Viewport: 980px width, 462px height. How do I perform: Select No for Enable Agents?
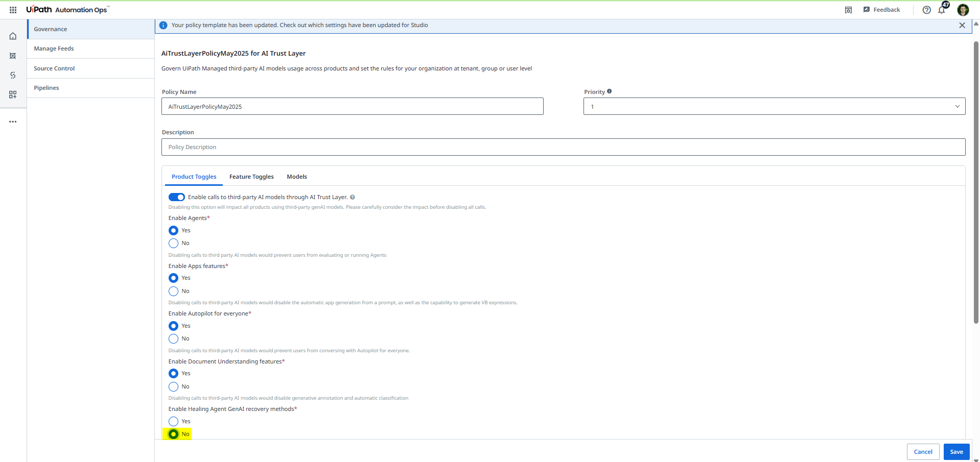point(174,243)
